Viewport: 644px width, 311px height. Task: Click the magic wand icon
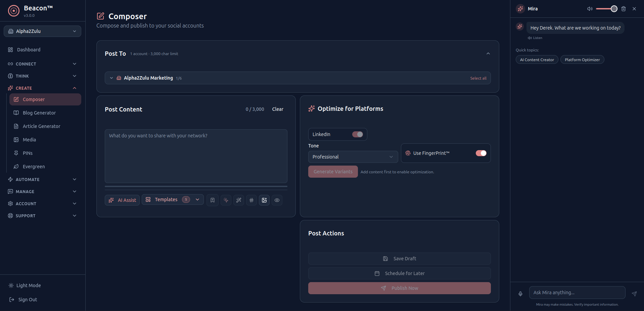coord(239,200)
